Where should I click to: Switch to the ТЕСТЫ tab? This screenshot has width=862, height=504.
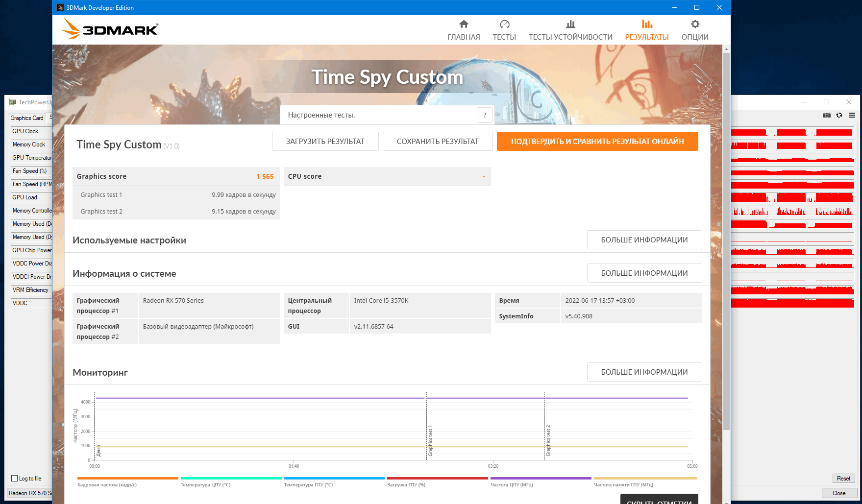(504, 30)
